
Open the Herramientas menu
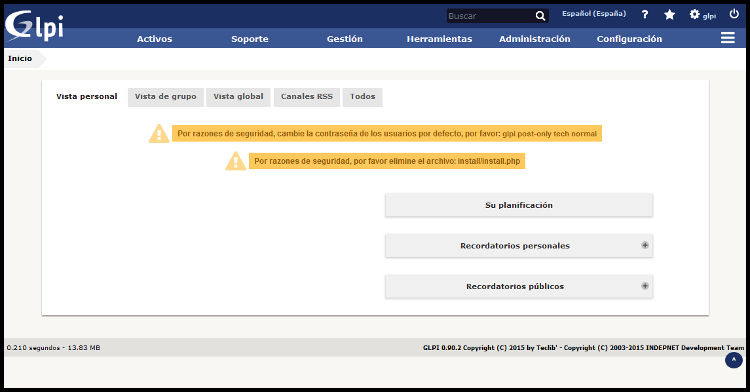click(439, 39)
